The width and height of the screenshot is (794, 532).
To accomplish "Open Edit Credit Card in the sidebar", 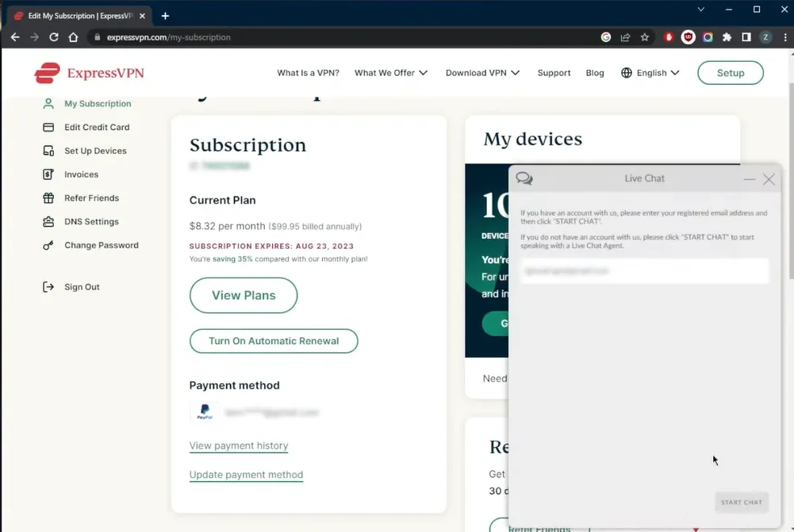I will (97, 127).
